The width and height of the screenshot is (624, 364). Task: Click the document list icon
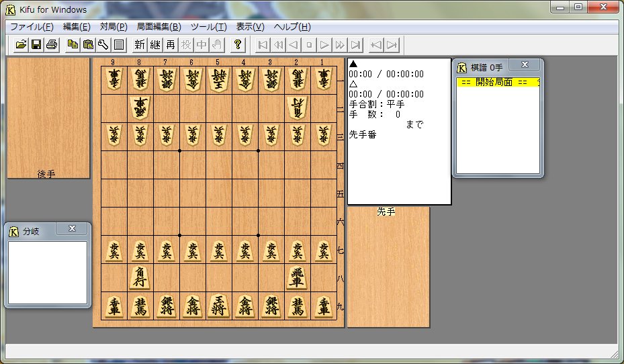tap(119, 45)
